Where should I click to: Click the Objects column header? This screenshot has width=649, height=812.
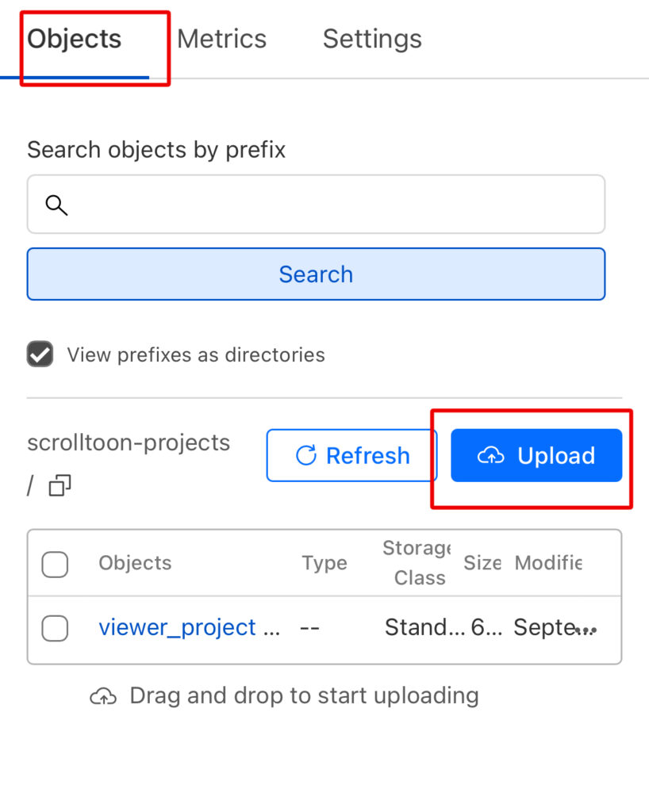coord(135,563)
